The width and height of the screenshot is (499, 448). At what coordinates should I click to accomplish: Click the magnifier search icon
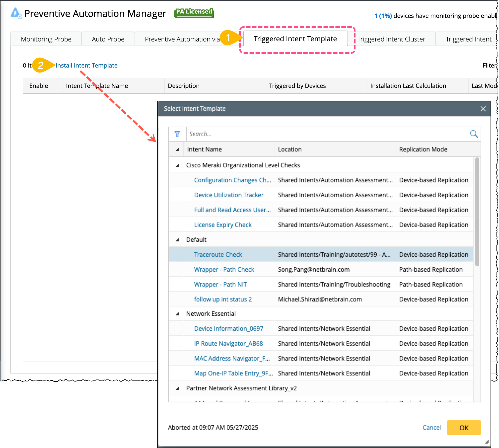pos(474,134)
